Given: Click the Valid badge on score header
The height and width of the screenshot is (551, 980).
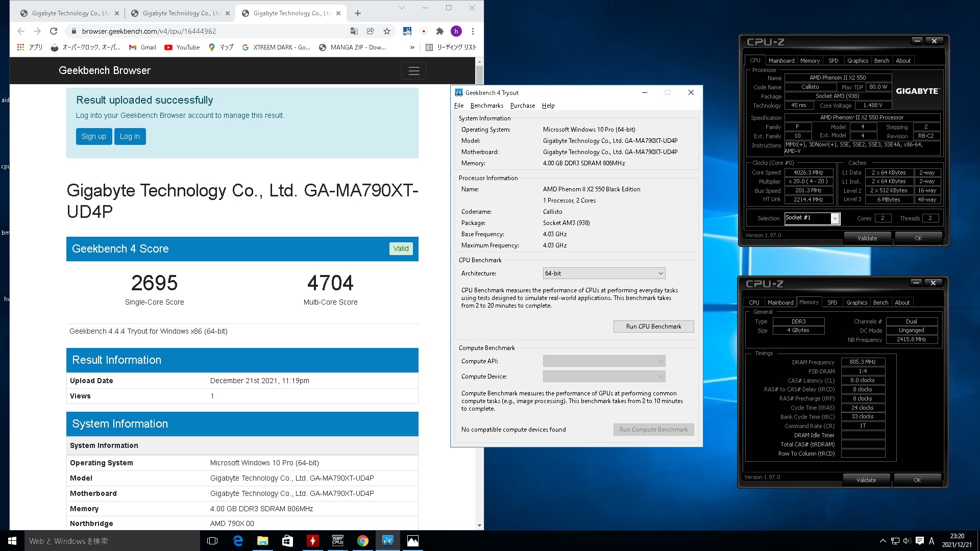Looking at the screenshot, I should point(401,248).
